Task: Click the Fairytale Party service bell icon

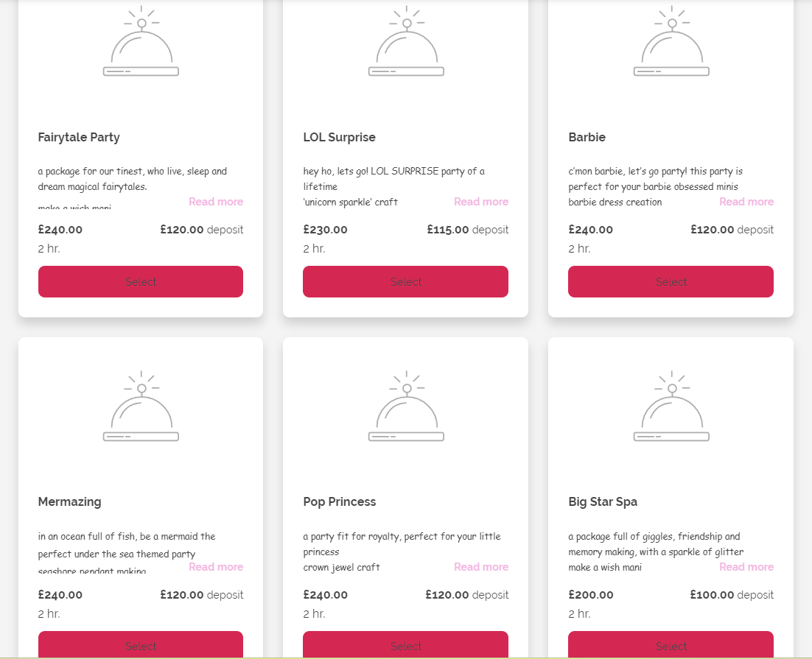Action: point(141,43)
